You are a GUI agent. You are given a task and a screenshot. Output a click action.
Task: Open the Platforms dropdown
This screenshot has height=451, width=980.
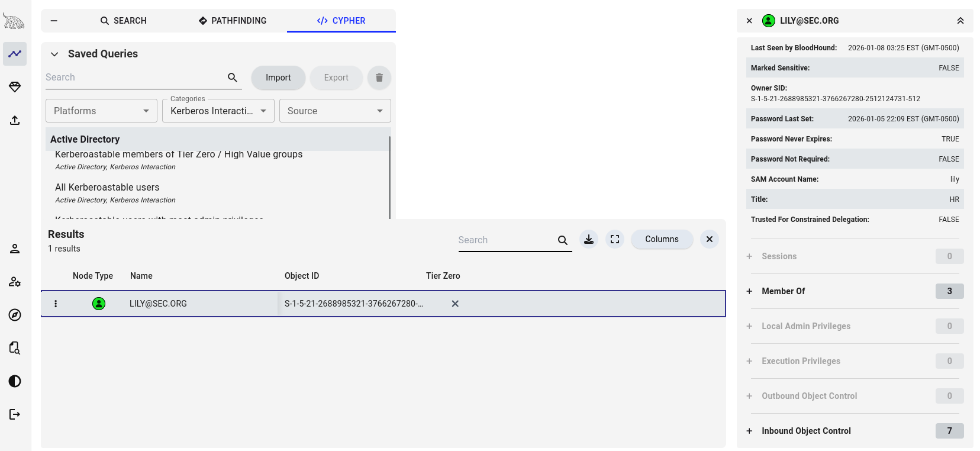(101, 111)
